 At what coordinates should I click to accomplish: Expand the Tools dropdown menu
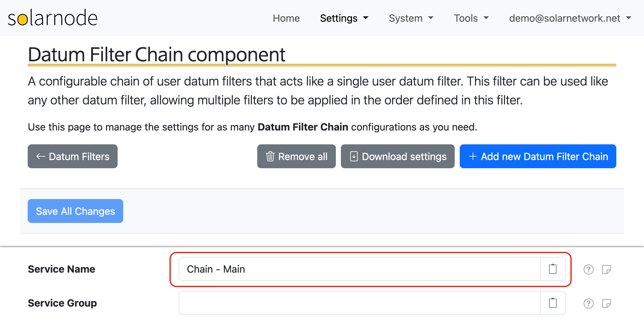[471, 18]
